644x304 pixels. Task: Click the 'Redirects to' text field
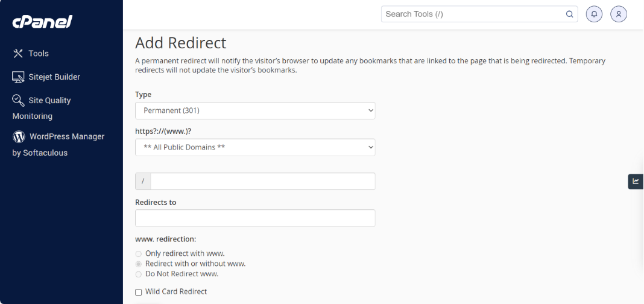[x=255, y=218]
